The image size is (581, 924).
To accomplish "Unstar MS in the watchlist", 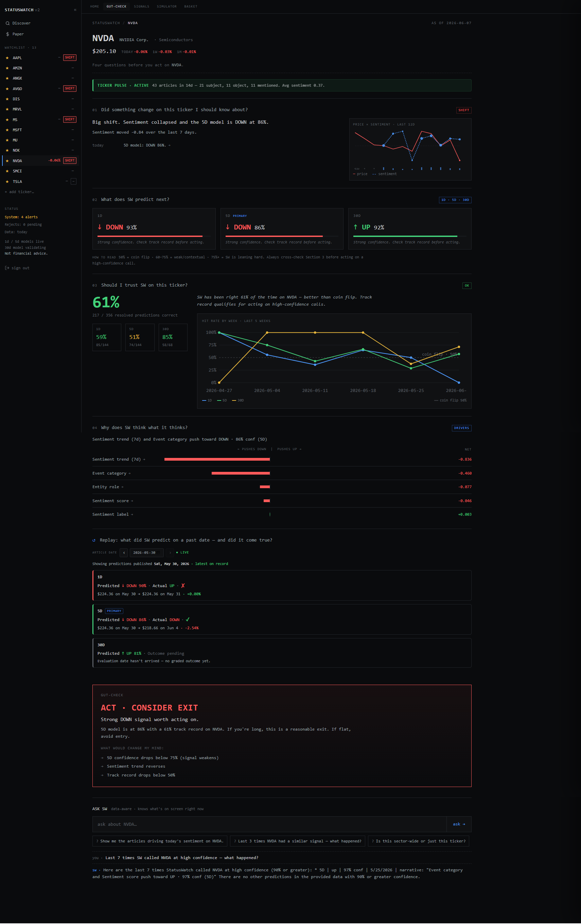I will click(x=7, y=120).
